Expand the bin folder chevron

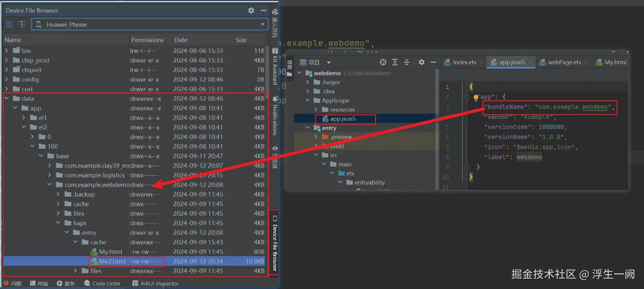click(7, 51)
